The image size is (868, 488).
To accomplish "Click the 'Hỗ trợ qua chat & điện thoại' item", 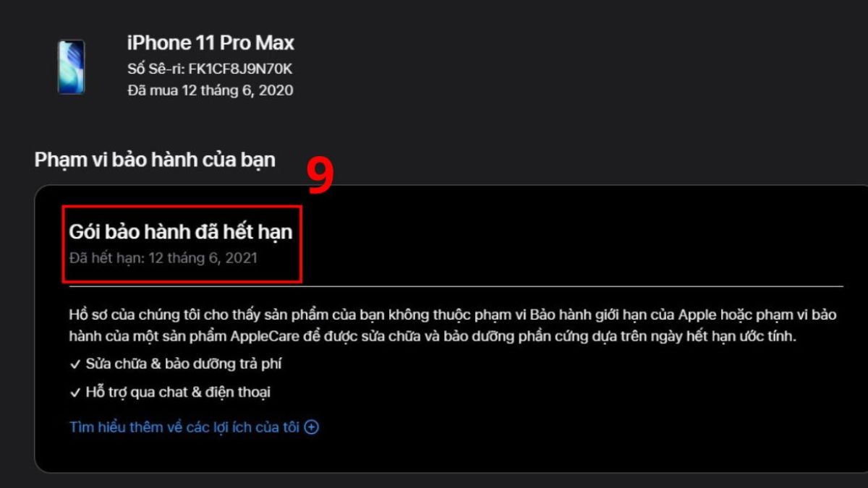I will pyautogui.click(x=178, y=393).
